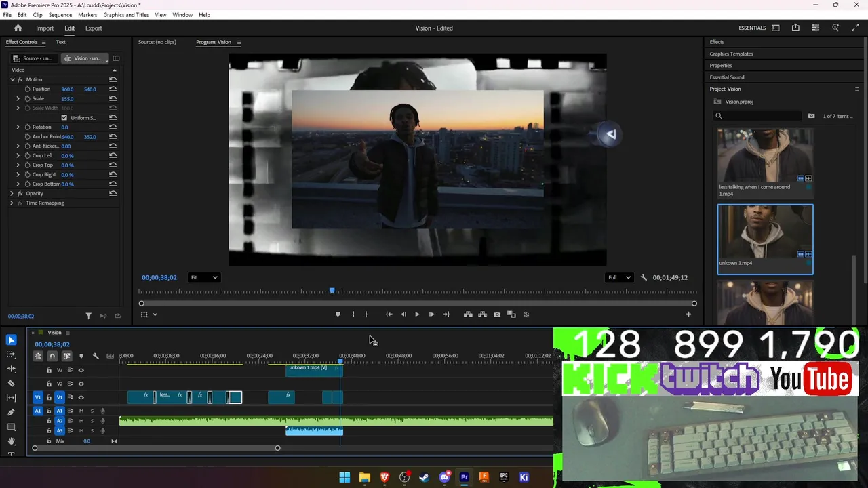Open File Explorer from the taskbar
868x488 pixels.
coord(364,477)
